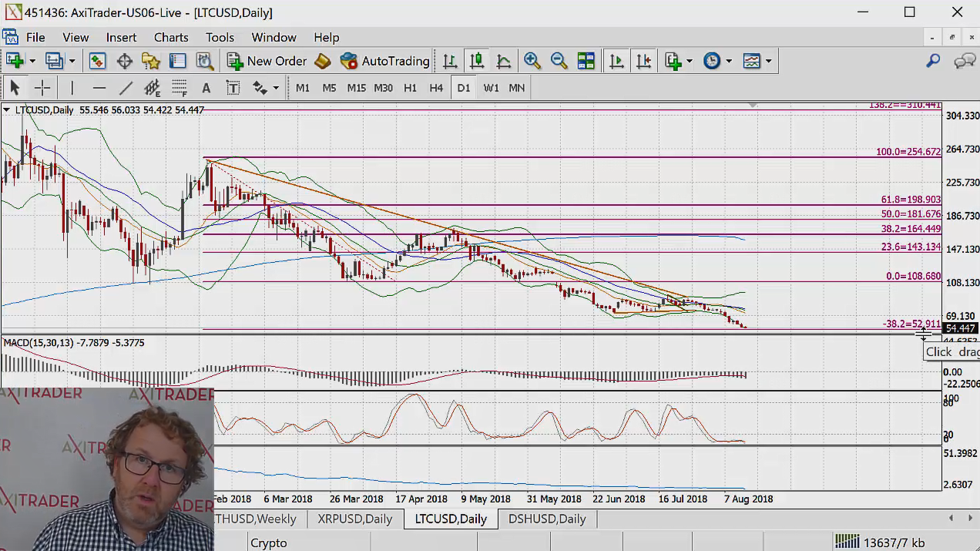
Task: Select the Text Label tool
Action: (x=233, y=88)
